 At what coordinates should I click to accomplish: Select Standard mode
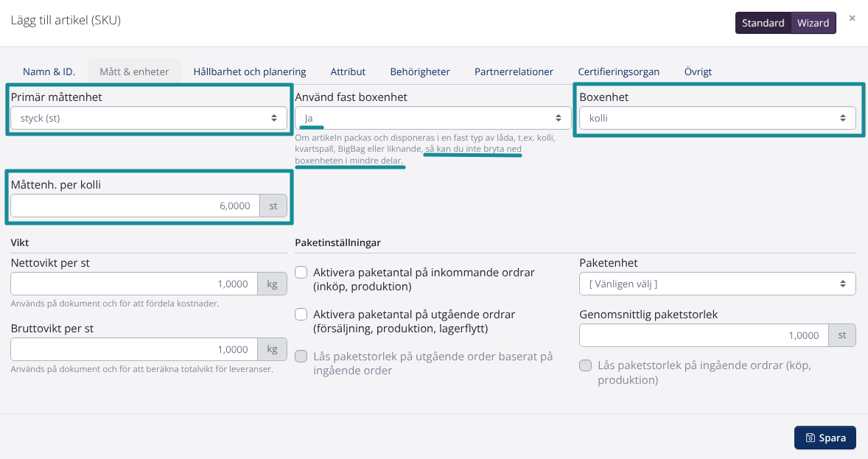tap(763, 23)
